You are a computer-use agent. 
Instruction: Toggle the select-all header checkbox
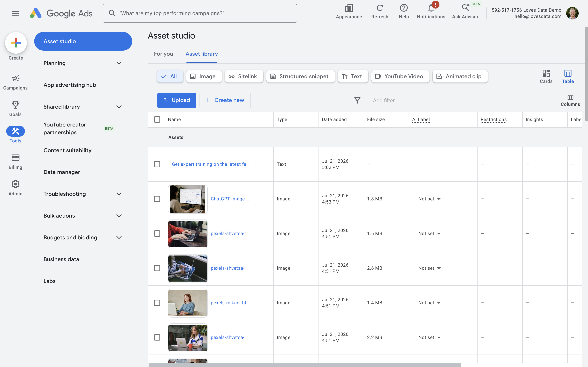[x=157, y=119]
